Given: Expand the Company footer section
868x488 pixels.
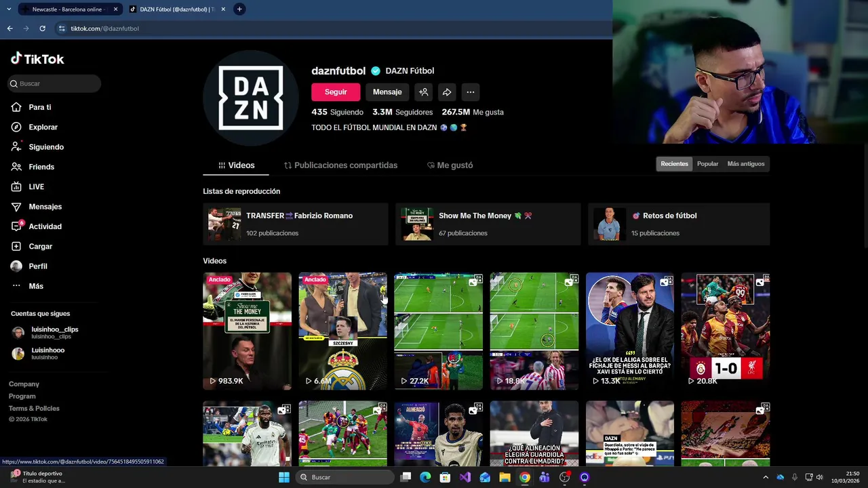Looking at the screenshot, I should tap(24, 384).
